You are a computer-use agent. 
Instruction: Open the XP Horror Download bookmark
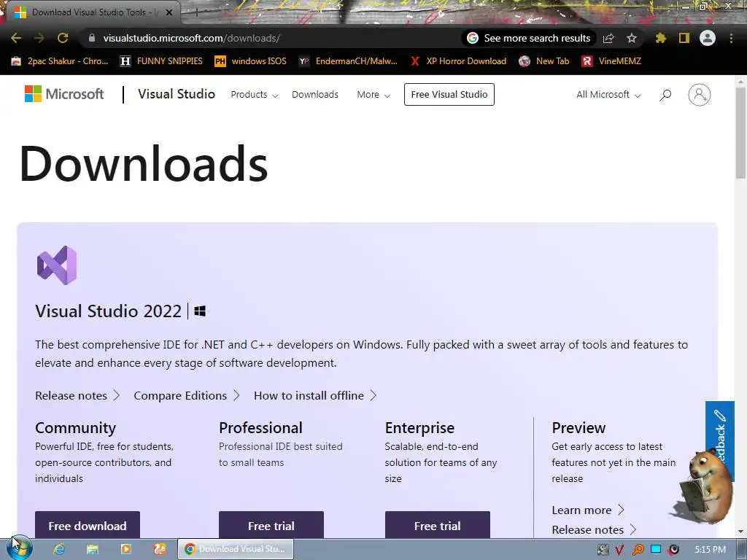pyautogui.click(x=459, y=61)
